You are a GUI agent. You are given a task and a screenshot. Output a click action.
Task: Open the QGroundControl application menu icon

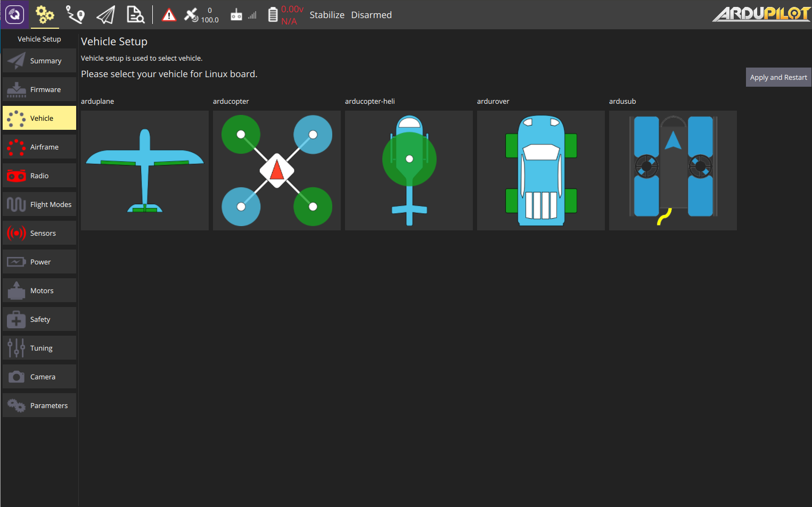point(14,14)
